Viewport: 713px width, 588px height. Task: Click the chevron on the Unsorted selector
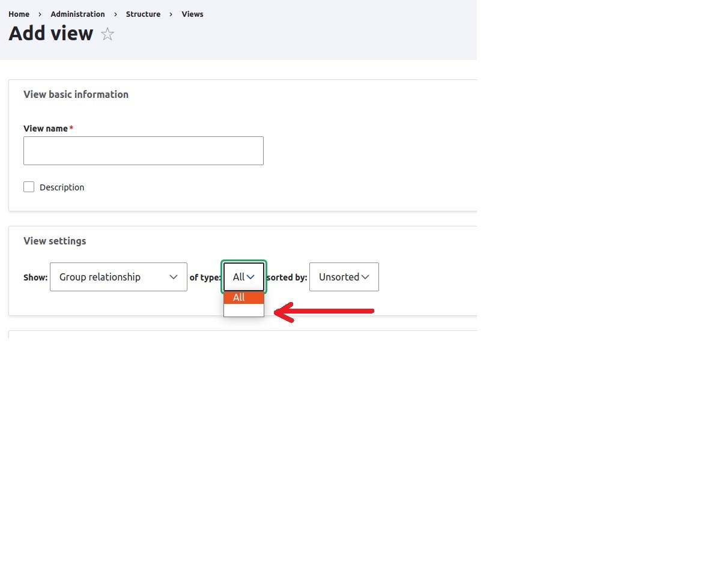click(x=365, y=277)
